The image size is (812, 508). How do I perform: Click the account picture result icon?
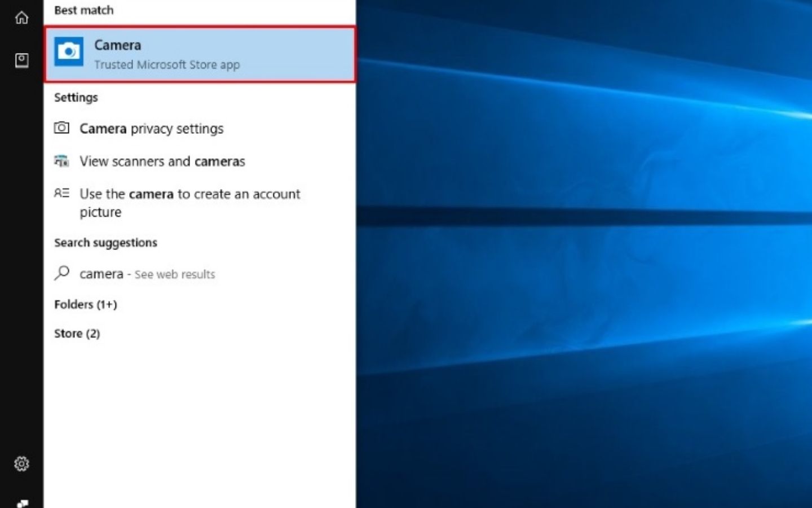point(61,193)
